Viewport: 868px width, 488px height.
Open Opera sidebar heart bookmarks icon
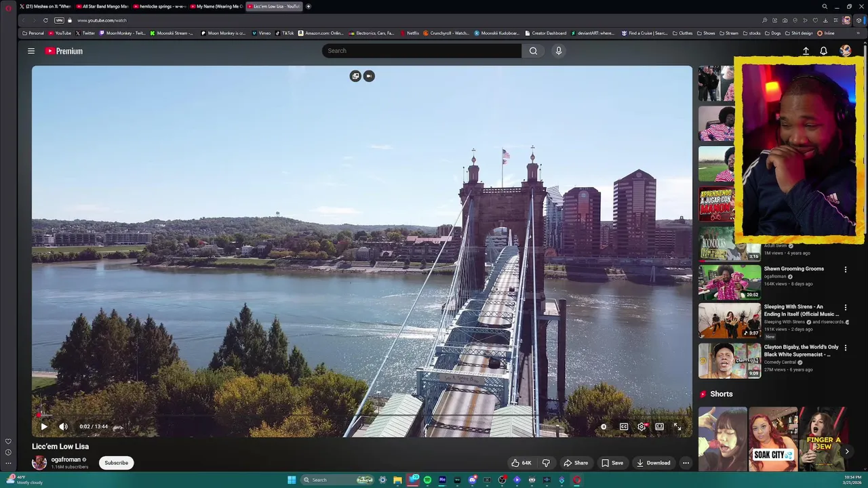8,441
